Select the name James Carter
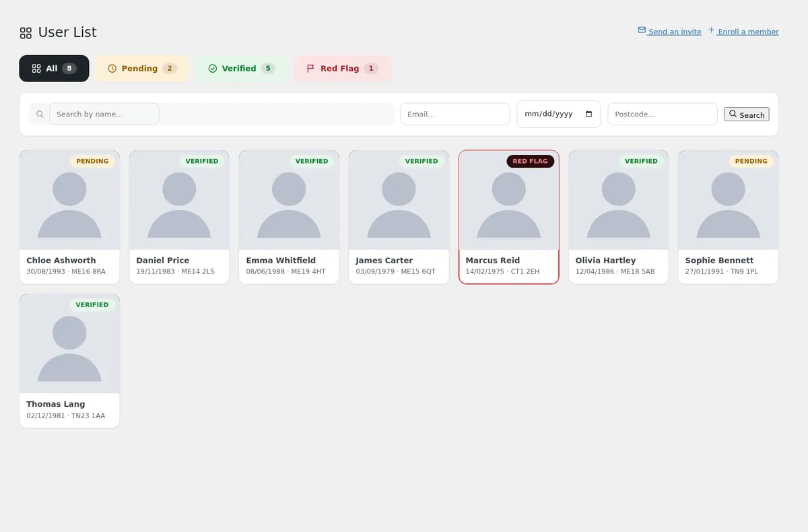The image size is (808, 532). tap(384, 261)
